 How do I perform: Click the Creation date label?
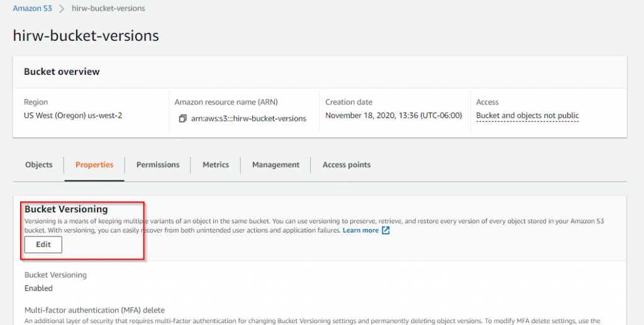pos(348,102)
